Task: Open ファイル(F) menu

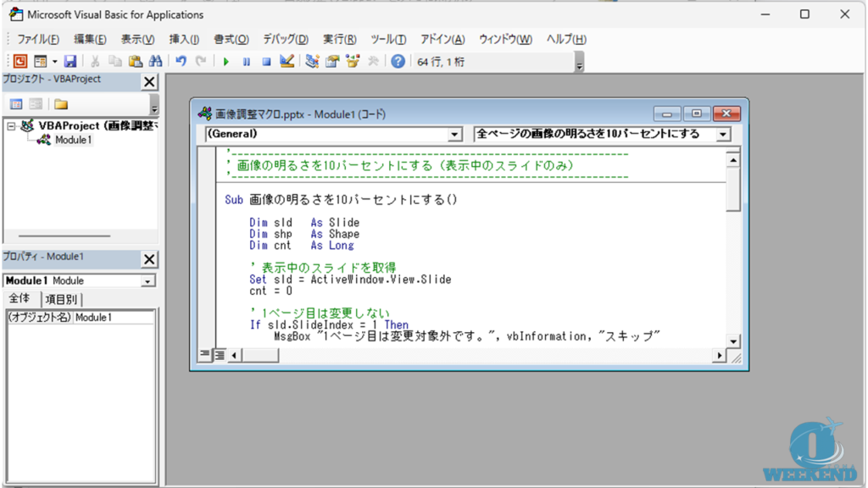Action: click(38, 39)
